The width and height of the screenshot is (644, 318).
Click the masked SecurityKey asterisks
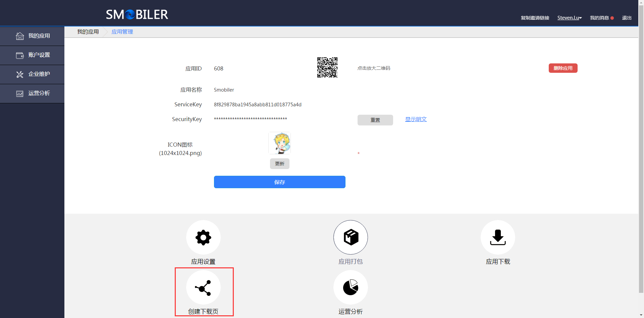click(251, 119)
